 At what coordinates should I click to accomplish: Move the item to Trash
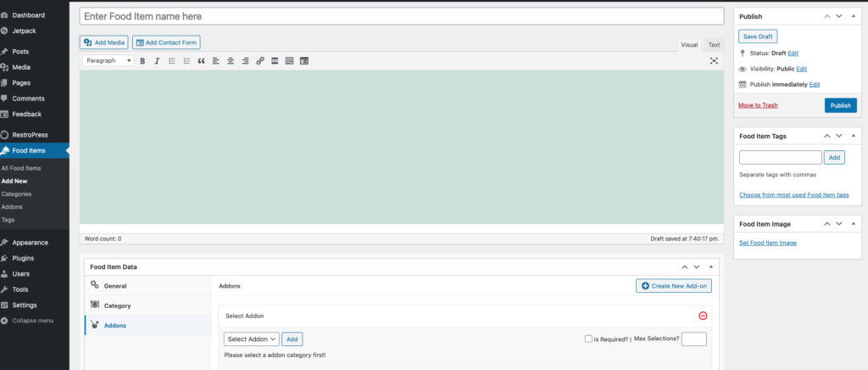coord(758,105)
